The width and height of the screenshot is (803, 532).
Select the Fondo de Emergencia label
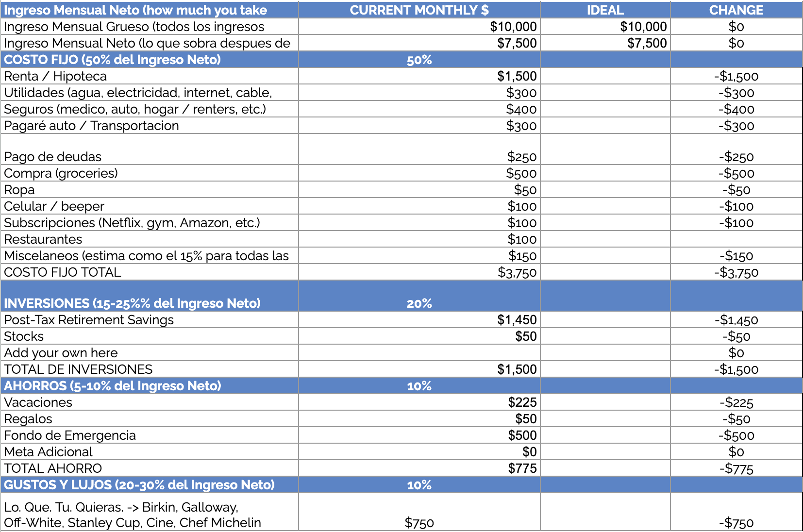69,435
